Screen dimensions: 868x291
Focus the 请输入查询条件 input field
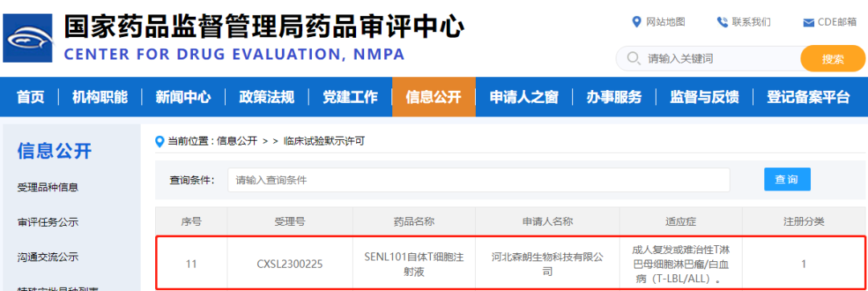[478, 180]
